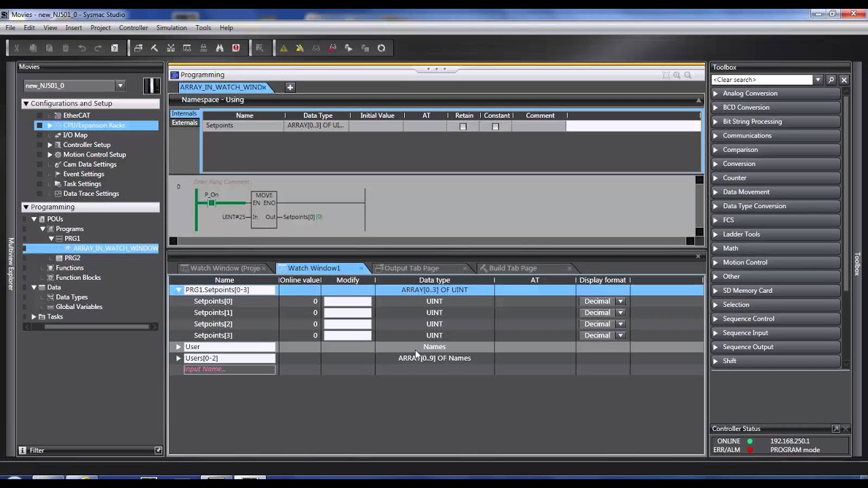Click the circular refresh/sync toolbar icon
Image resolution: width=868 pixels, height=488 pixels.
(381, 48)
